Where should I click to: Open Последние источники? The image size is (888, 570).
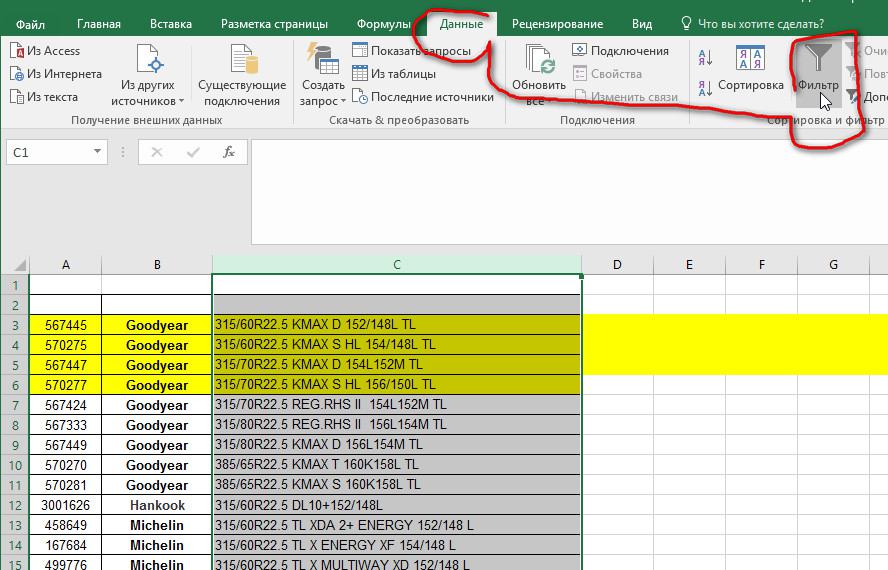(423, 97)
